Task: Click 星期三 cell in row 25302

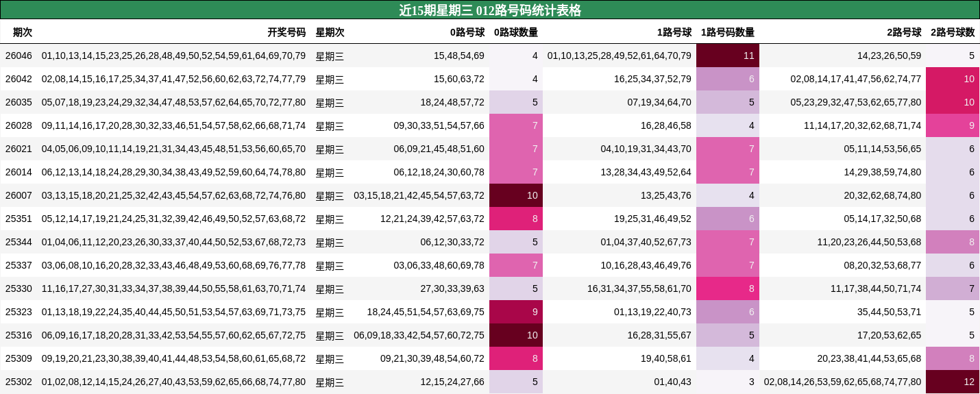Action: tap(330, 382)
